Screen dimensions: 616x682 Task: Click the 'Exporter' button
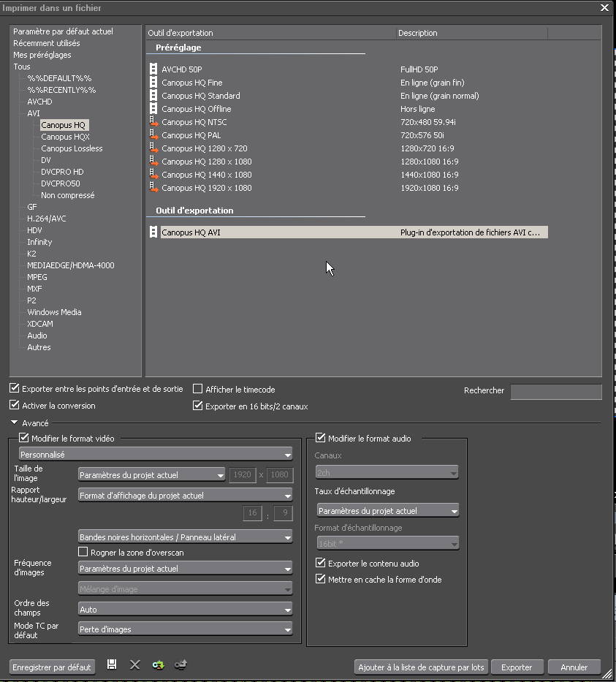tap(517, 667)
